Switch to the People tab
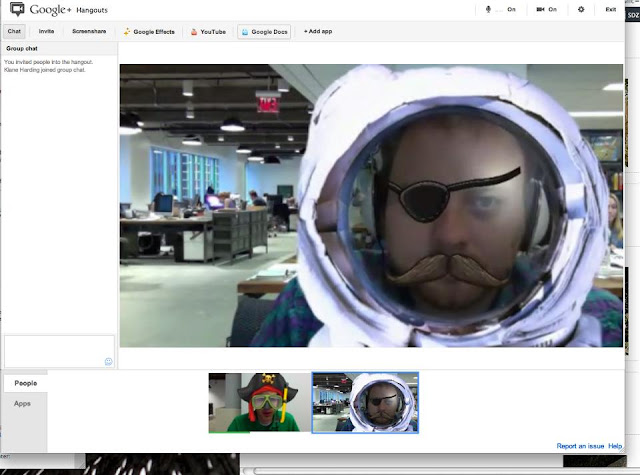 point(26,383)
